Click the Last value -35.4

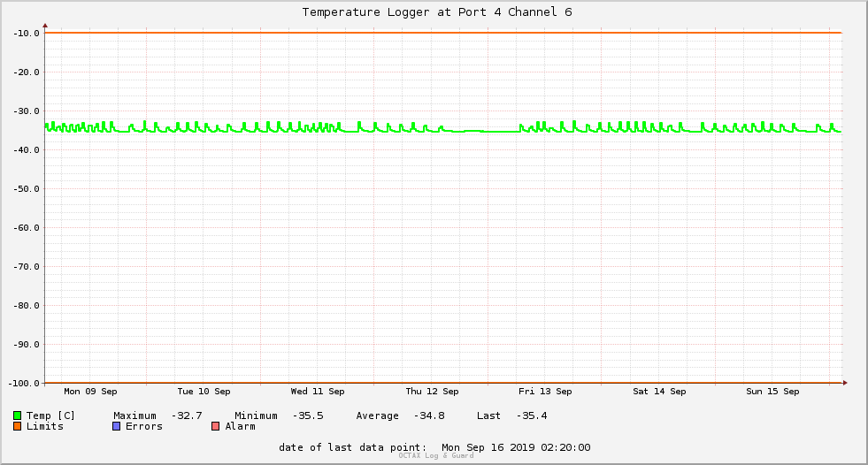532,415
